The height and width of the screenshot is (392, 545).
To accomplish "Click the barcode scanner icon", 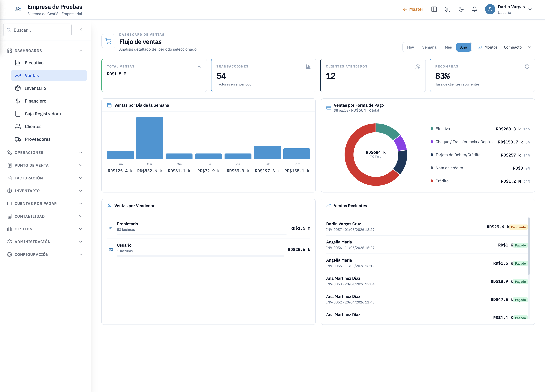I will tap(447, 9).
